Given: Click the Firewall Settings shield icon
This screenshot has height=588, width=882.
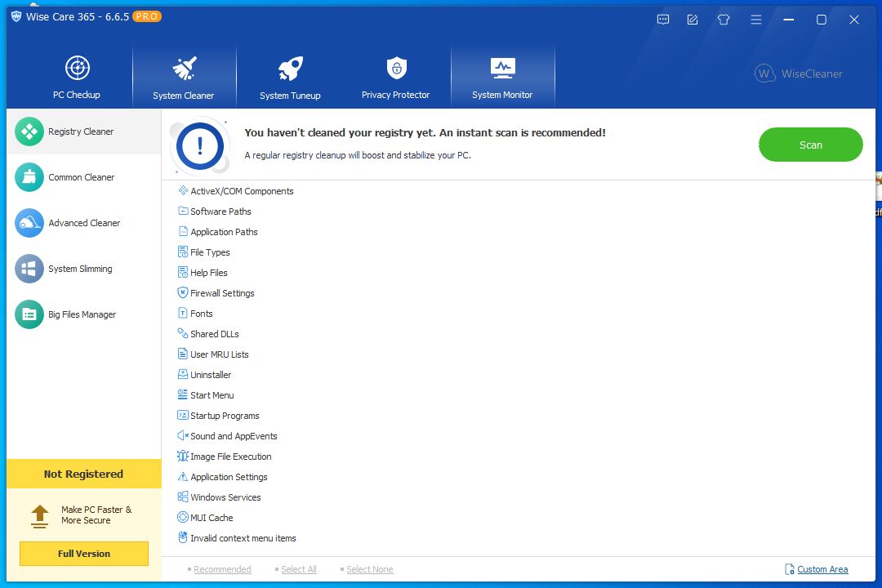Looking at the screenshot, I should point(183,292).
